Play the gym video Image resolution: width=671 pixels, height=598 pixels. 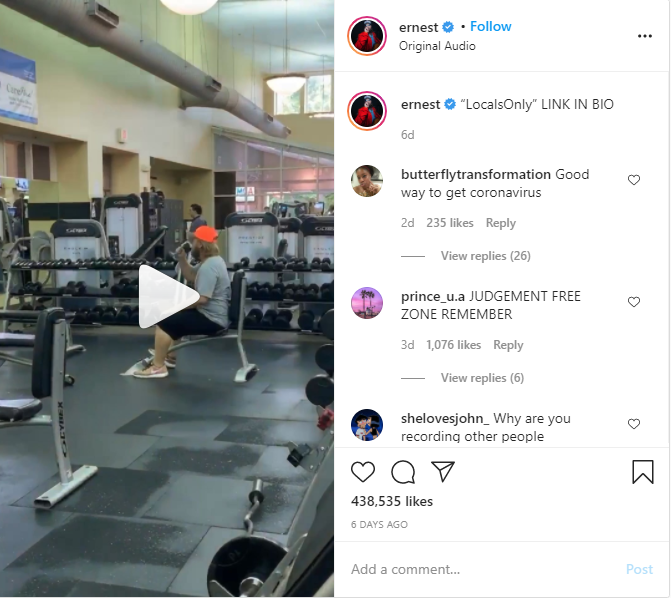168,296
